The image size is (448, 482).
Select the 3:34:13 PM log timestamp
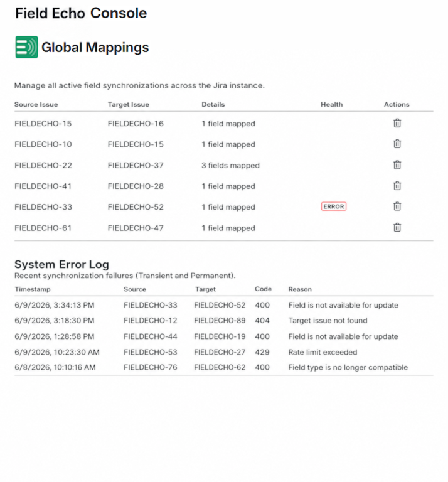(x=55, y=305)
